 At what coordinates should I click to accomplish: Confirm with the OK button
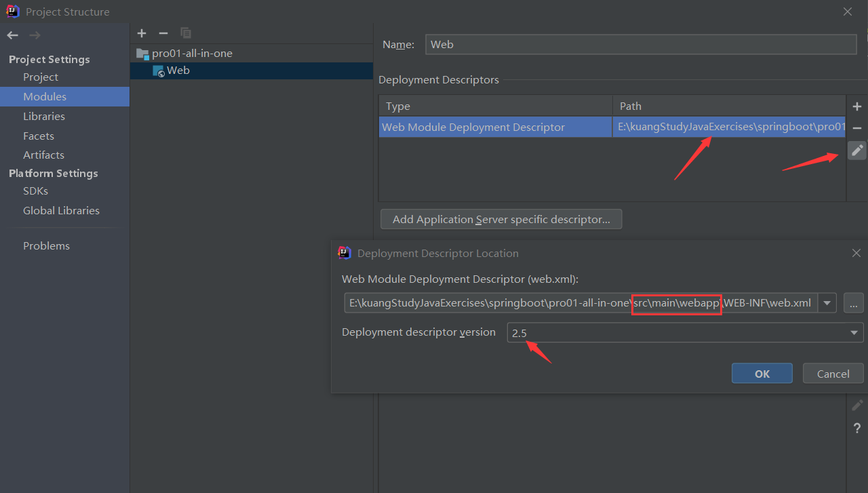[x=762, y=374]
